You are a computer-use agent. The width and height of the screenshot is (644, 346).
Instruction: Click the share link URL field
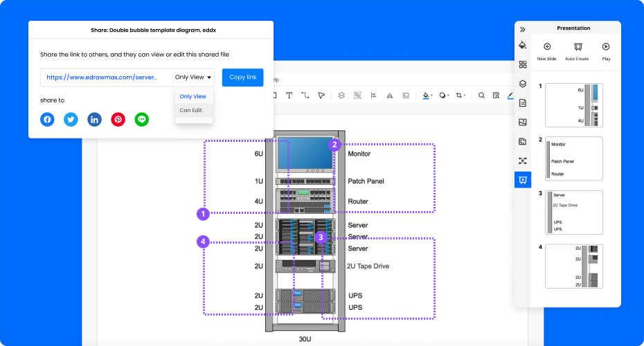click(x=102, y=78)
